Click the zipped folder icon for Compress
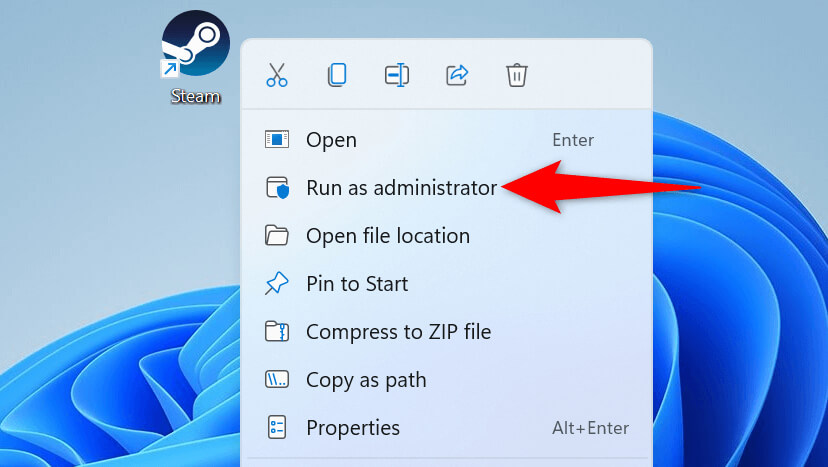The height and width of the screenshot is (467, 828). [277, 332]
